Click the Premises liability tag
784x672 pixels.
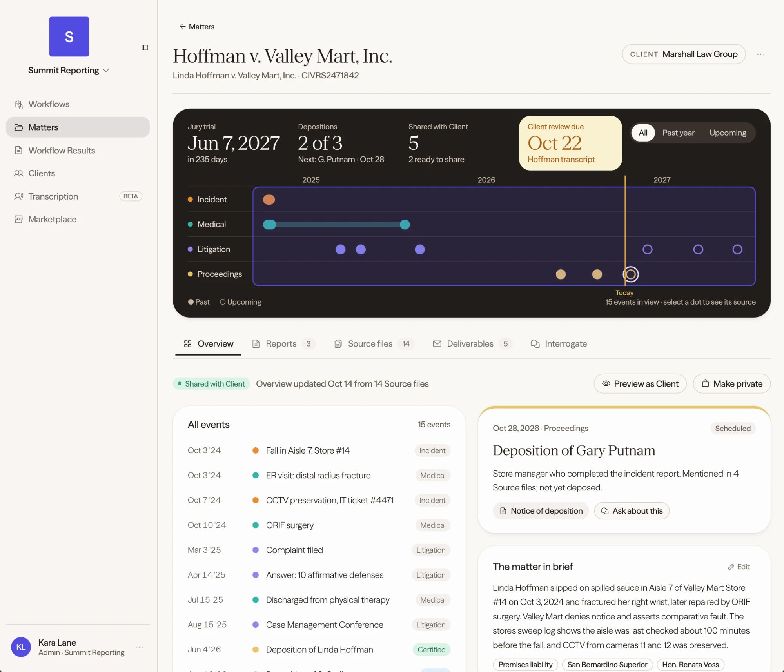point(525,665)
